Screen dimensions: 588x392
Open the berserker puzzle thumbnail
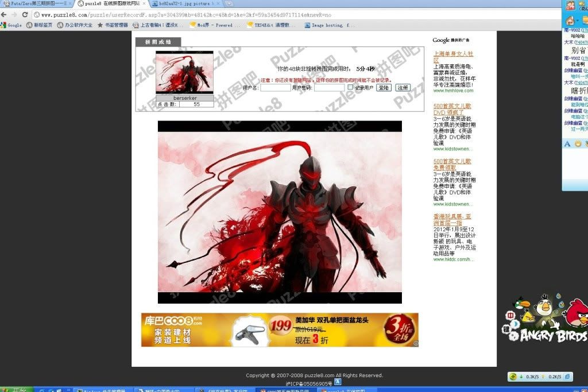(x=184, y=72)
